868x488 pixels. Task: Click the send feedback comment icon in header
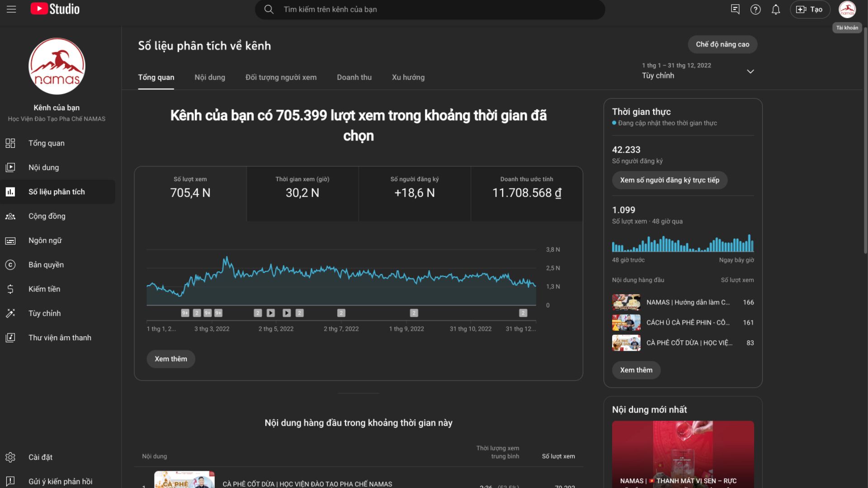735,9
